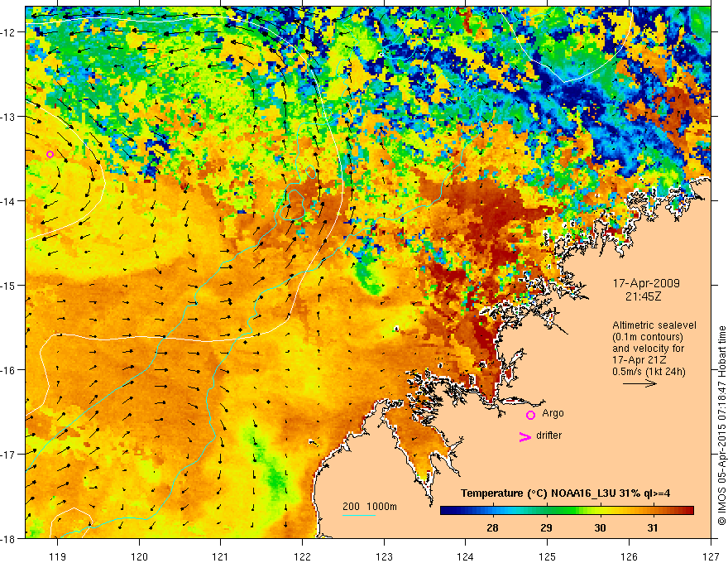Viewport: 728px width, 563px height.
Task: Click the '17-Apr-2009' date label
Action: [646, 283]
